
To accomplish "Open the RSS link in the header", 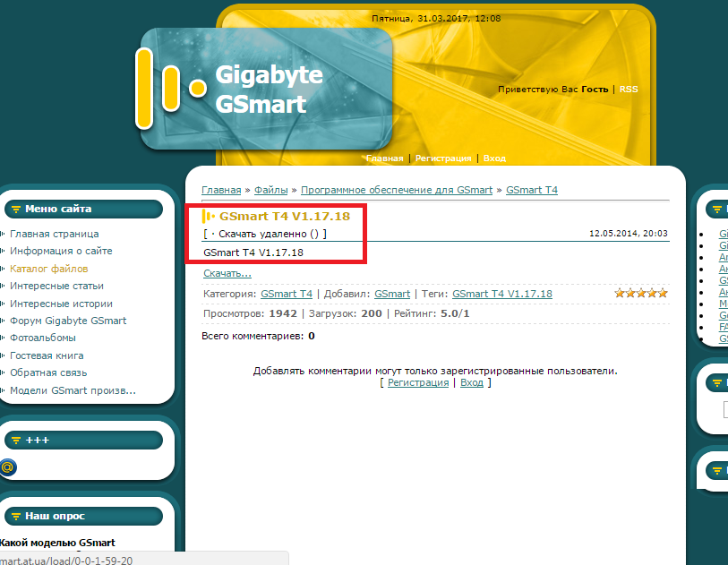I will [x=629, y=90].
